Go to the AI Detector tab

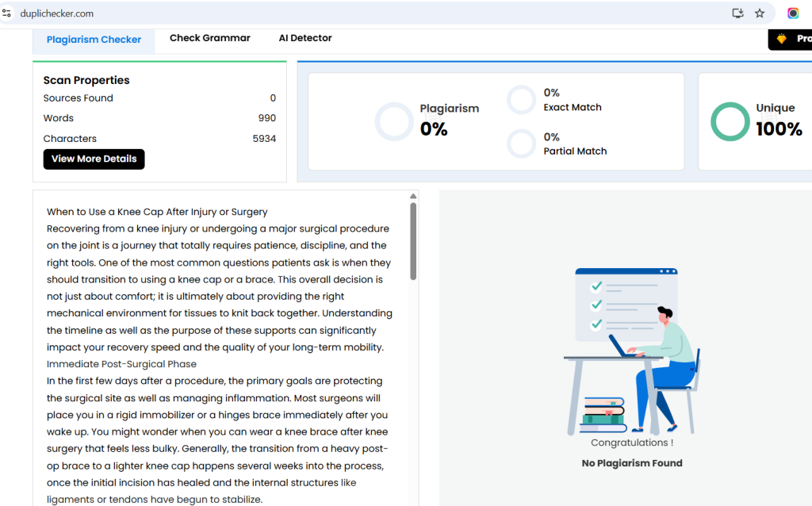pyautogui.click(x=305, y=38)
